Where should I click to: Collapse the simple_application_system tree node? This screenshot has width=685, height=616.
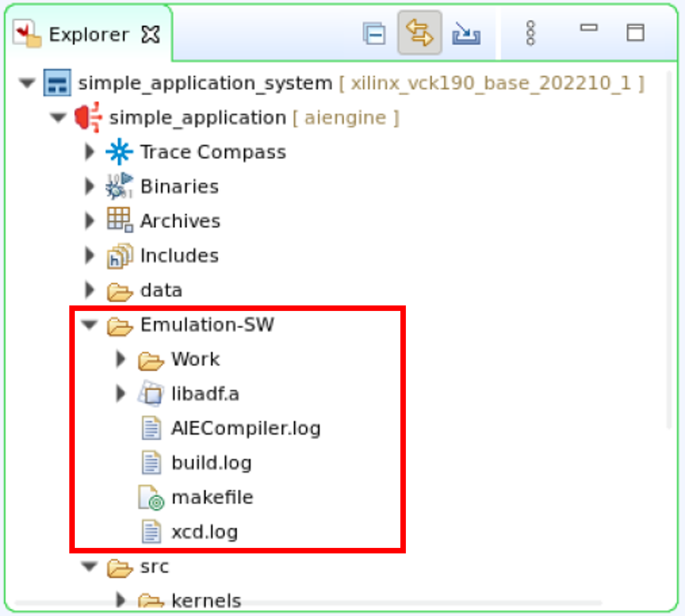click(x=27, y=83)
